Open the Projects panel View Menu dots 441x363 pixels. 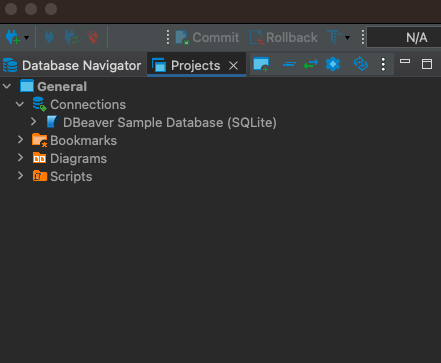coord(383,64)
